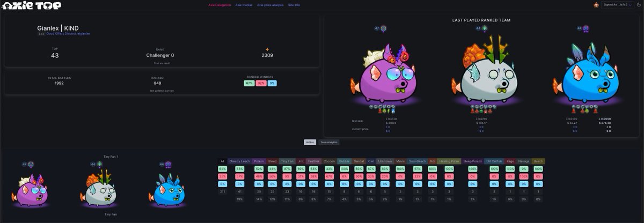Click the 19% share under Greedy Leech
Image resolution: width=644 pixels, height=223 pixels.
tap(239, 199)
